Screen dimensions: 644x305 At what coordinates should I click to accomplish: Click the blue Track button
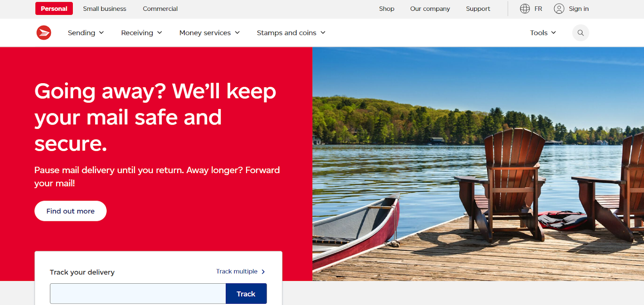246,294
